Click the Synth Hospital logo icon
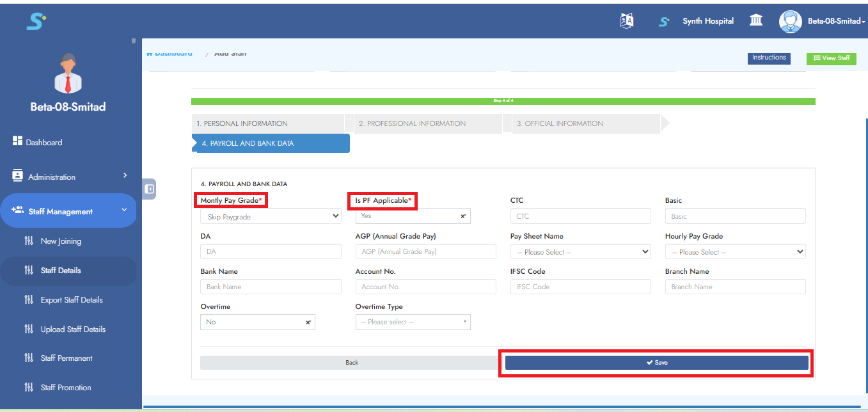Image resolution: width=868 pixels, height=412 pixels. point(664,21)
